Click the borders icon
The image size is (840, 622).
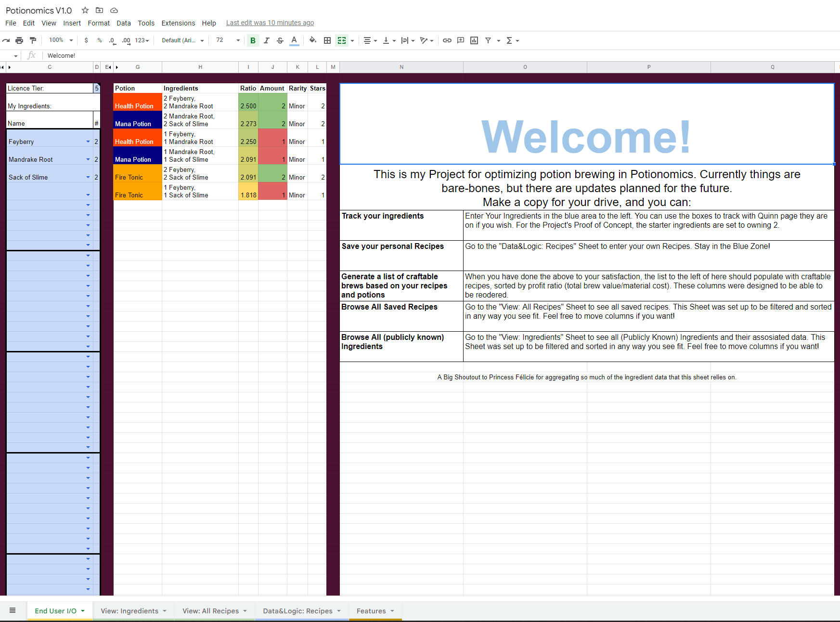pyautogui.click(x=327, y=40)
